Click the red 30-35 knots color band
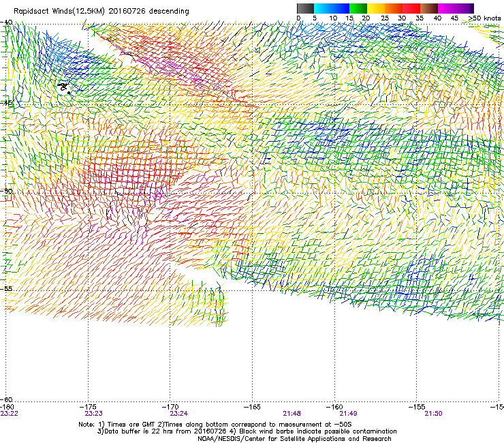Image resolution: width=504 pixels, height=443 pixels. point(411,8)
